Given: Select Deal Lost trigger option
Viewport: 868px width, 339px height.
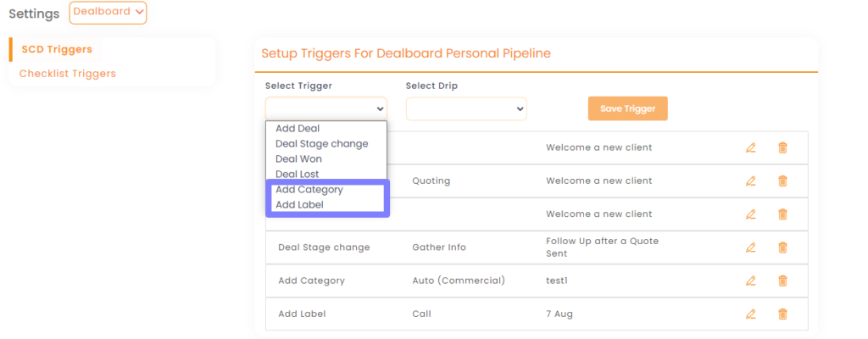Looking at the screenshot, I should coord(297,175).
